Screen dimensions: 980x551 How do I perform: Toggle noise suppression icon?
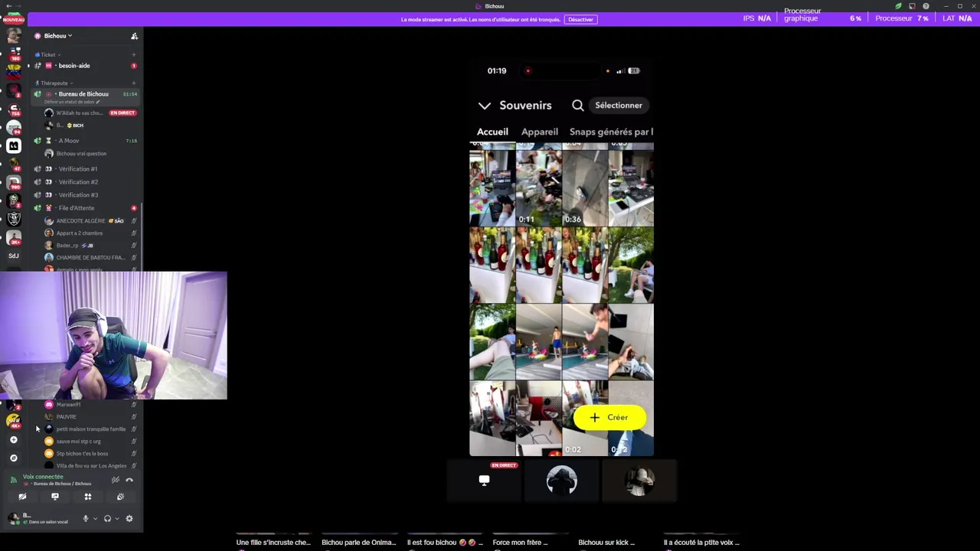(x=115, y=481)
